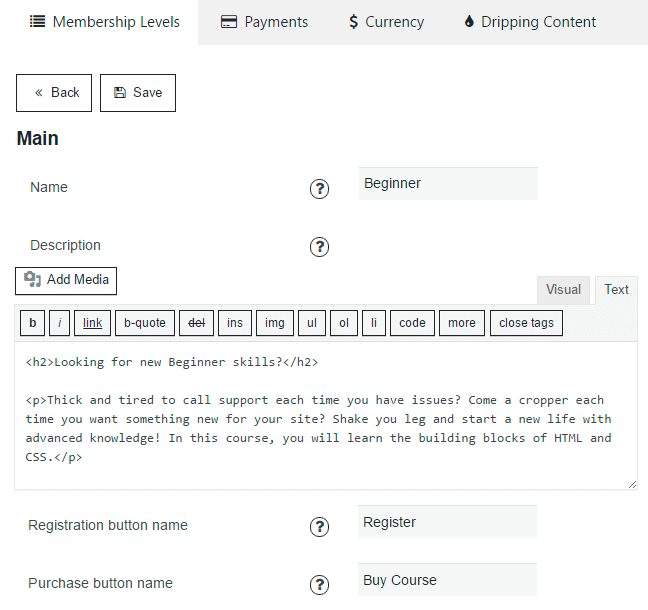This screenshot has width=648, height=610.
Task: Open the Currency tab
Action: pyautogui.click(x=386, y=22)
